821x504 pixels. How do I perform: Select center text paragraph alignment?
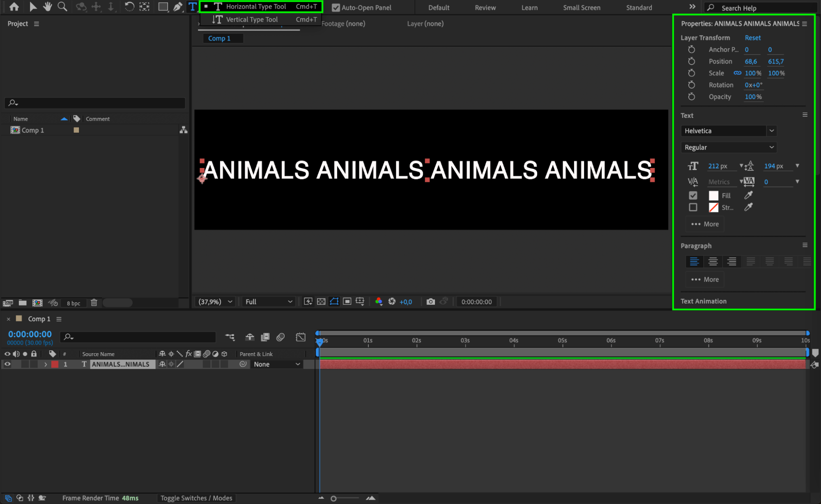point(713,262)
